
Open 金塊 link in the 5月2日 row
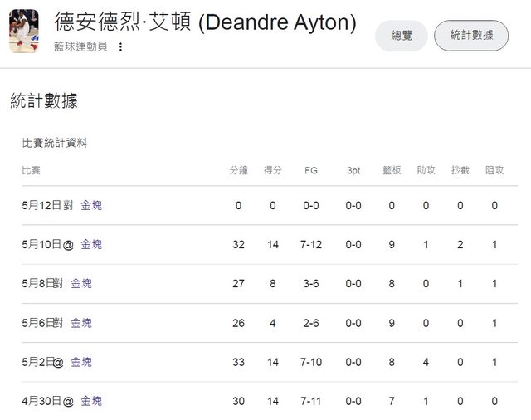click(81, 362)
